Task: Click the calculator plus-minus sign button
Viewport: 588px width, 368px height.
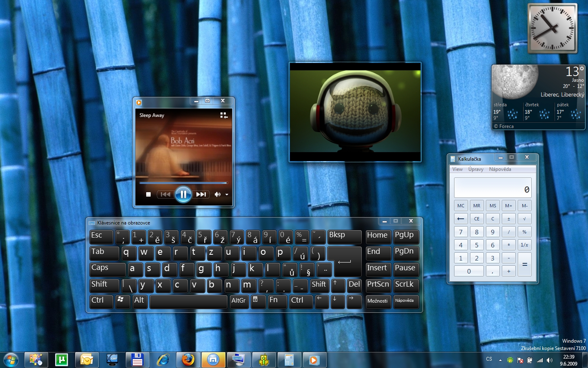Action: (509, 219)
